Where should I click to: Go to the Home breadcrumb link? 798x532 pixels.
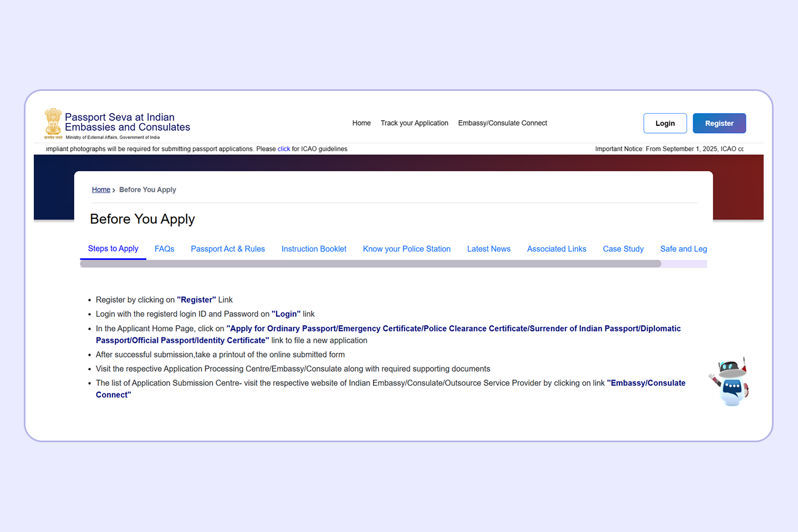click(x=101, y=190)
